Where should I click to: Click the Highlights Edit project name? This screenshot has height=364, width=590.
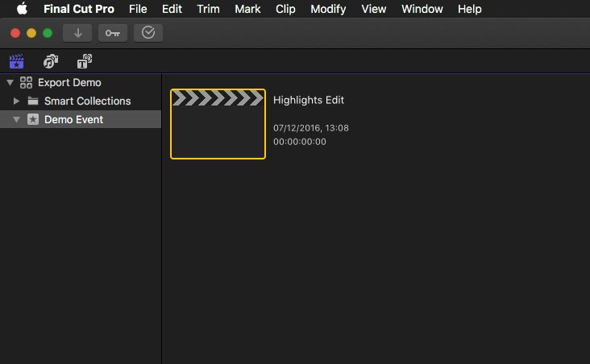[x=309, y=100]
